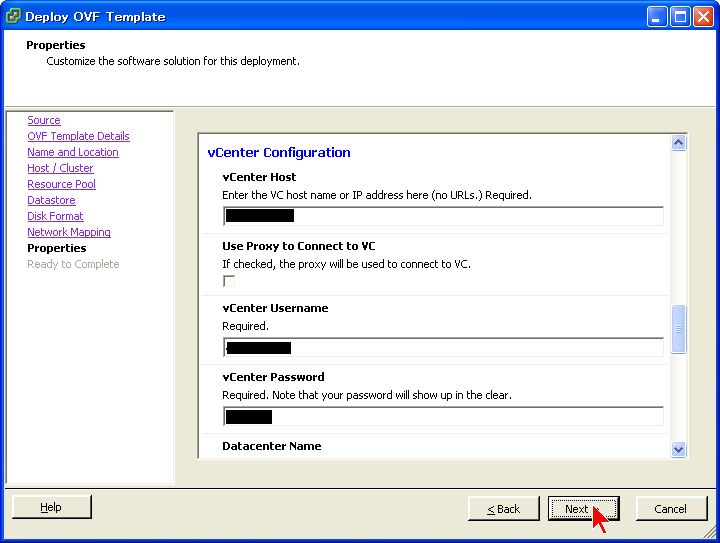This screenshot has width=720, height=543.
Task: Go to OVF Template Details step
Action: [78, 136]
